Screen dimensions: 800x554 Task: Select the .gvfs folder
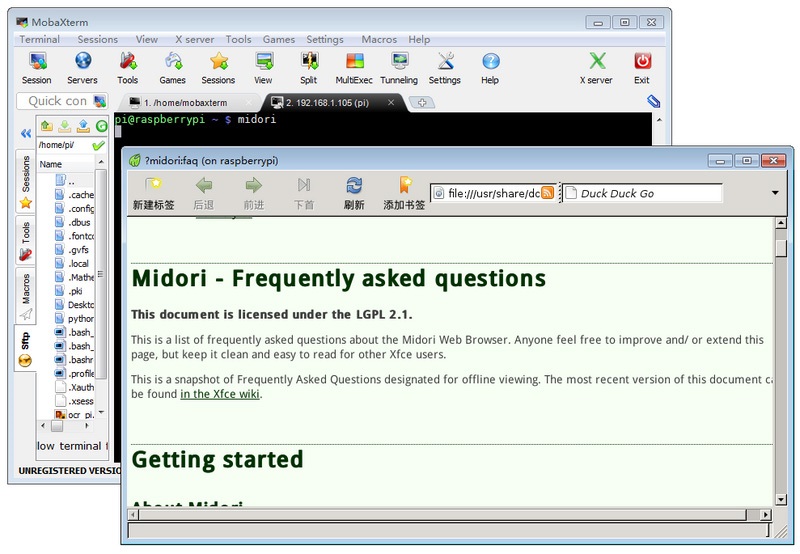(74, 250)
